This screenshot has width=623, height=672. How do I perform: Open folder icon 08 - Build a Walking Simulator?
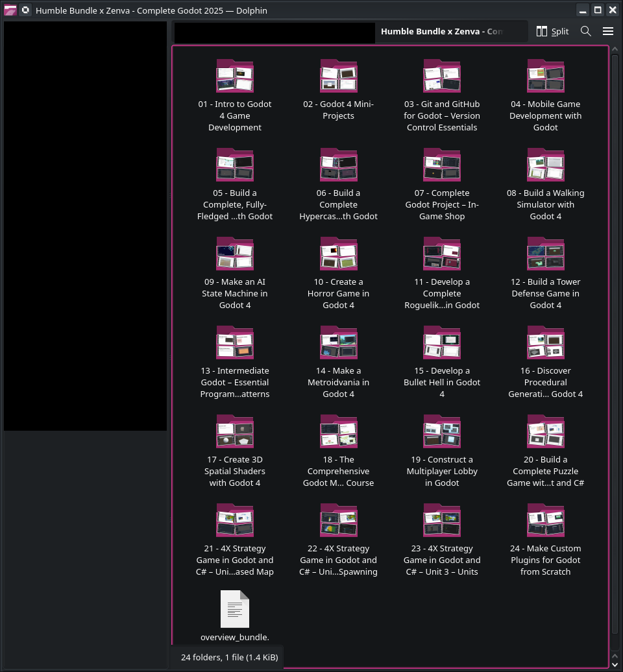(545, 165)
